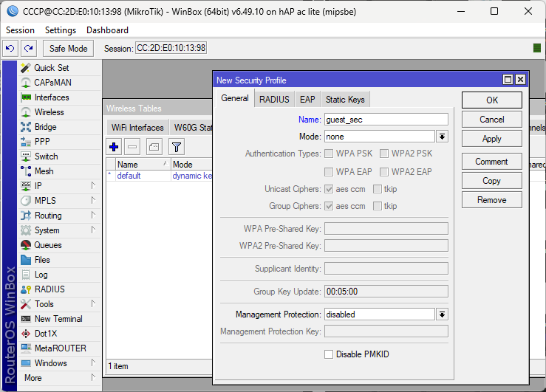Viewport: 546px width, 392px height.
Task: Click the Undo arrow in the toolbar
Action: (x=10, y=48)
